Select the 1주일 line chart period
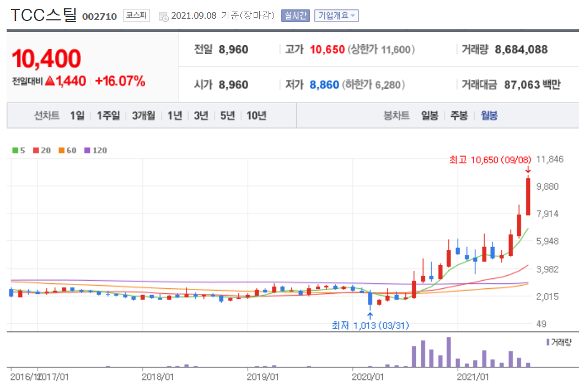 coord(108,116)
